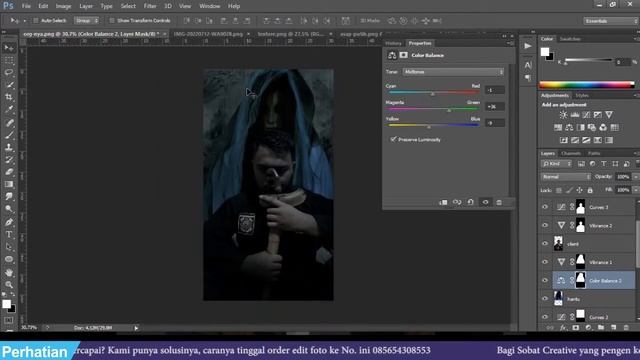Hide the Vibrance 2 layer
The height and width of the screenshot is (360, 640).
pos(545,225)
